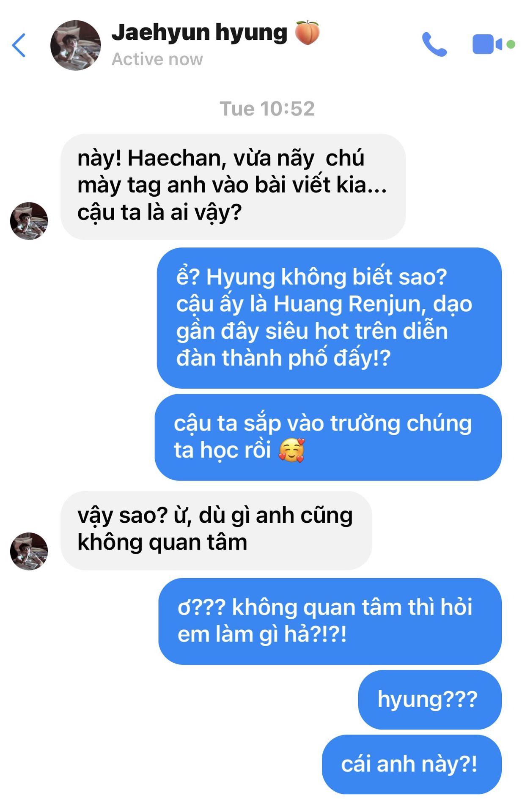Select gray message 'vậy sao? ừ, dù gì'
522x812 pixels.
coord(216,530)
